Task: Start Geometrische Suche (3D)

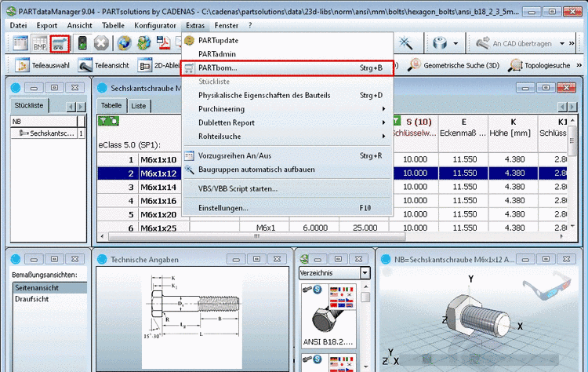Action: coord(454,65)
